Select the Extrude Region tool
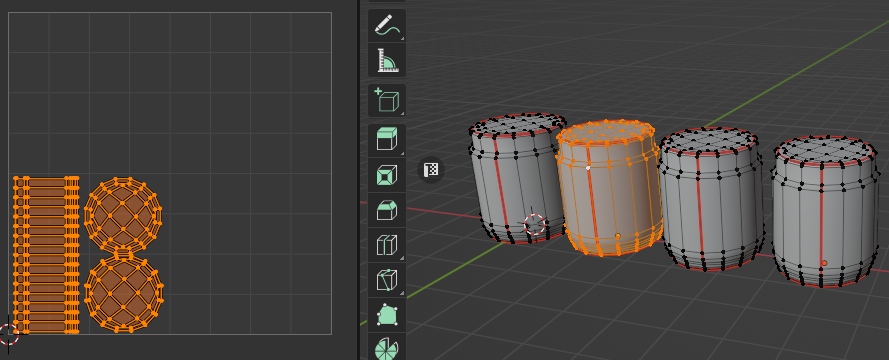 click(387, 139)
